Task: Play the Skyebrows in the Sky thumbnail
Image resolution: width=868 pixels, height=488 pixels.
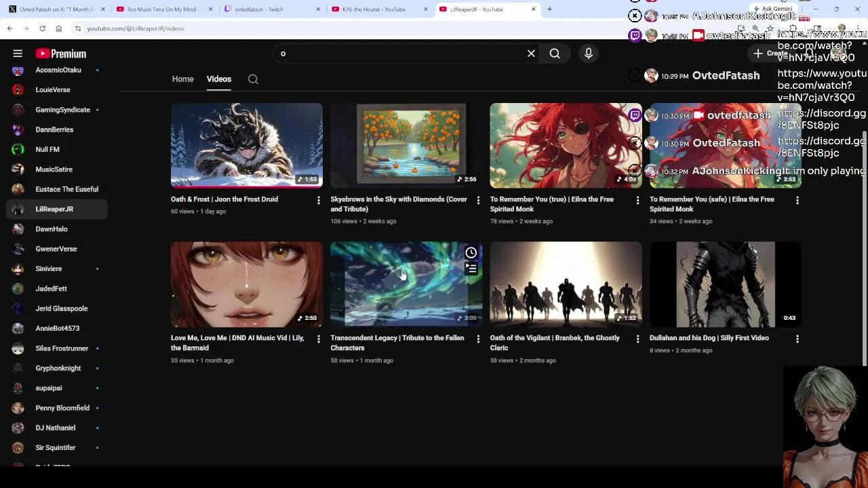Action: point(406,145)
